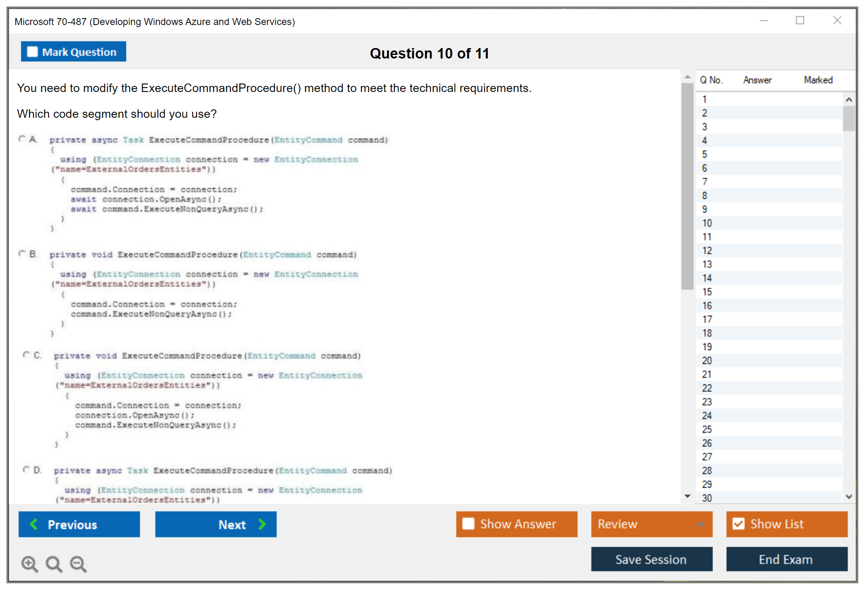Expand the Review dropdown arrow
The image size is (868, 593).
[x=700, y=524]
